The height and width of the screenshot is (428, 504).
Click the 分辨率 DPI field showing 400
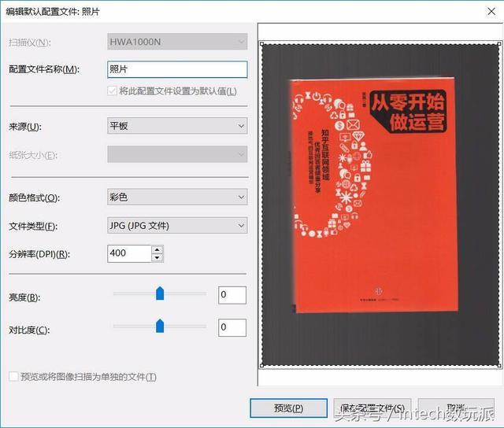129,253
